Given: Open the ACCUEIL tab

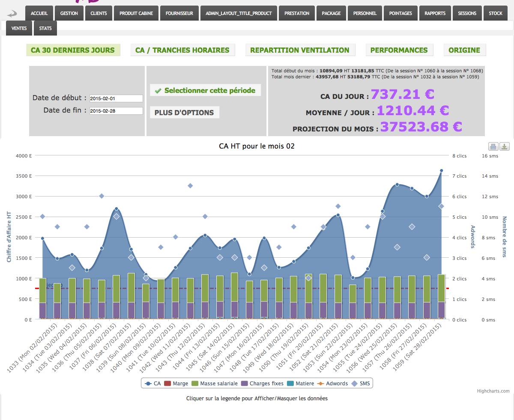Looking at the screenshot, I should coord(39,13).
